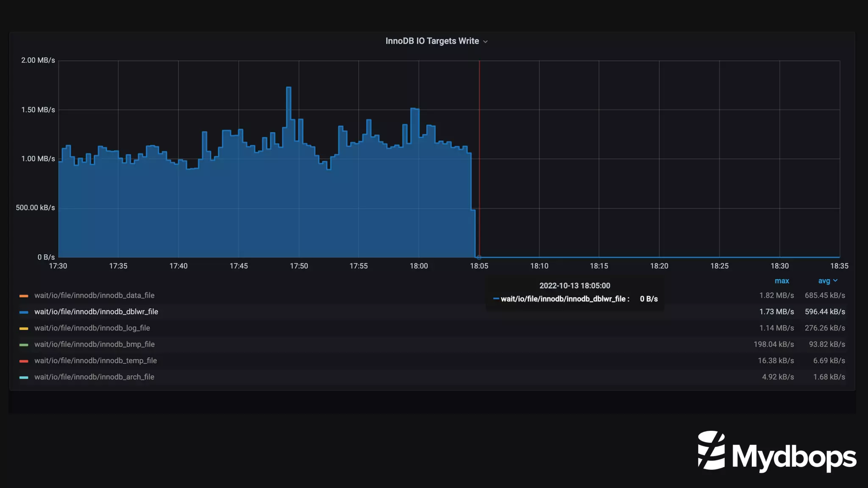Open the InnoDB IO Targets Write panel menu

coord(432,41)
